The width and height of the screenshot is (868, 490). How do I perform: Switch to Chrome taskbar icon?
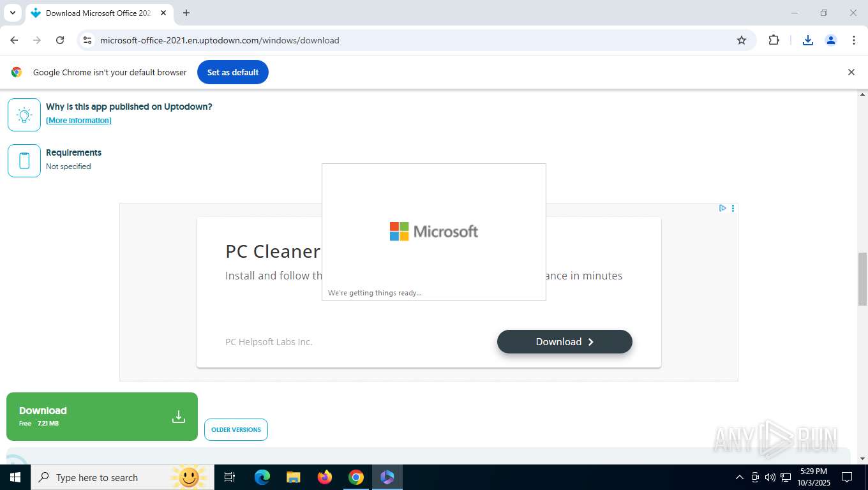[356, 477]
